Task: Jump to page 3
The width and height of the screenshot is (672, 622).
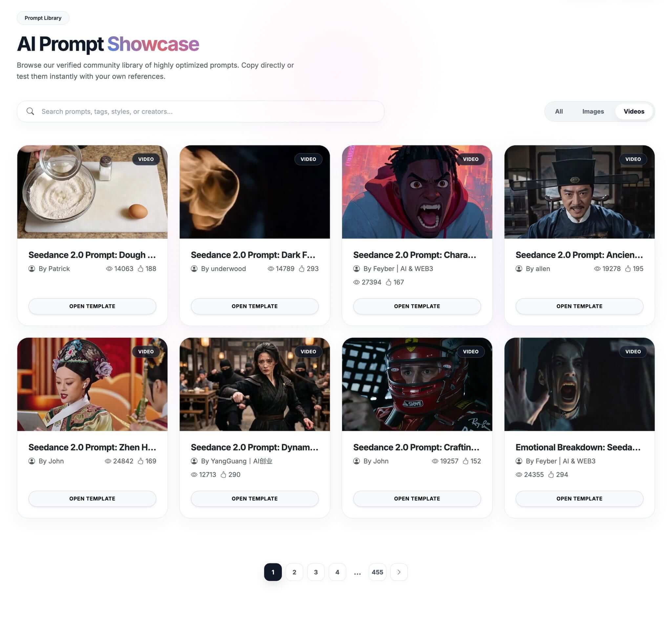Action: tap(316, 572)
